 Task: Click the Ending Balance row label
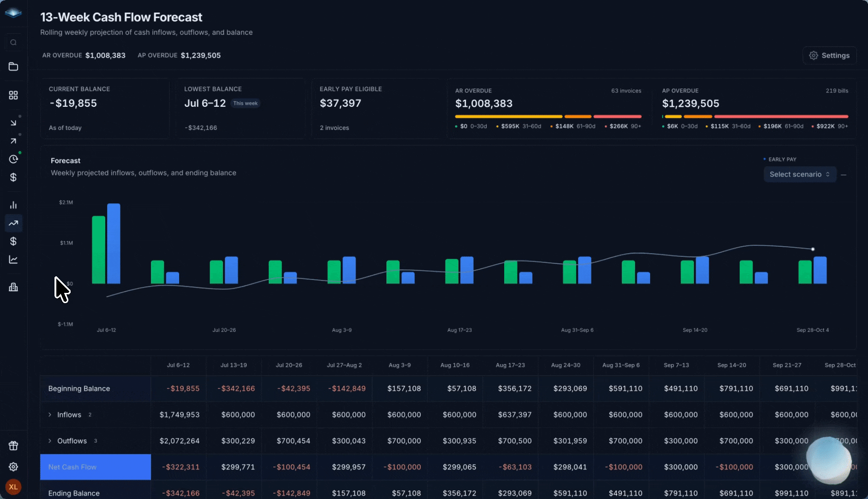click(74, 493)
